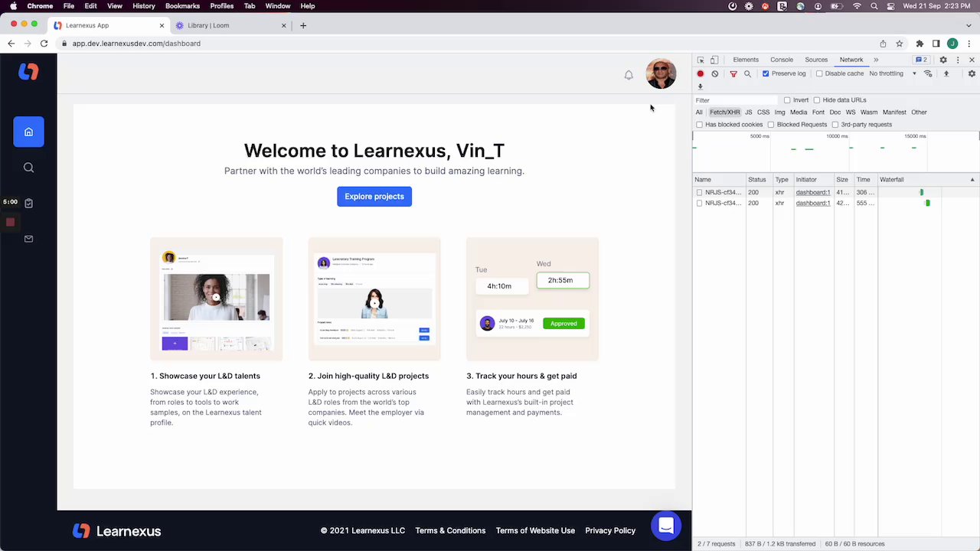Open the Home icon in Learnexus sidebar
980x551 pixels.
click(28, 132)
